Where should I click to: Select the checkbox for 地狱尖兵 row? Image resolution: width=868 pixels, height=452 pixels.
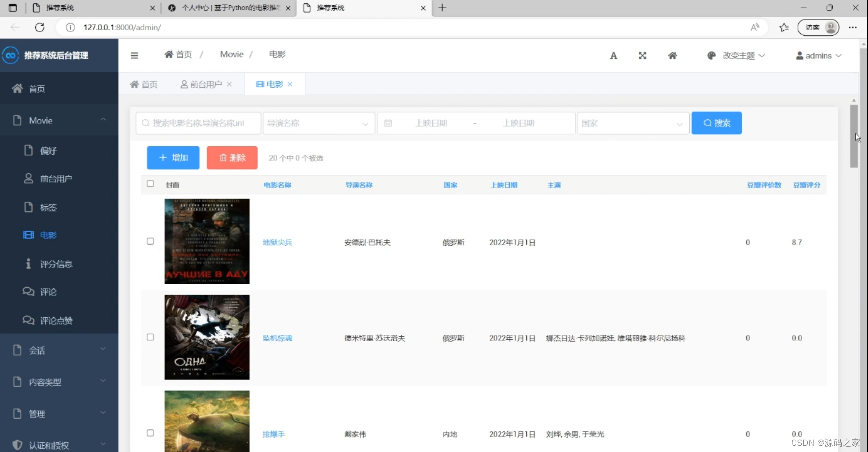pos(150,241)
